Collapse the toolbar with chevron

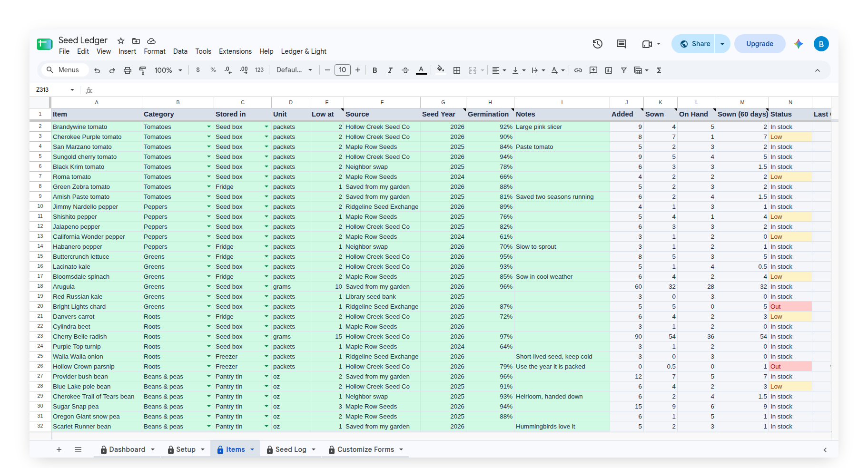[x=818, y=70]
